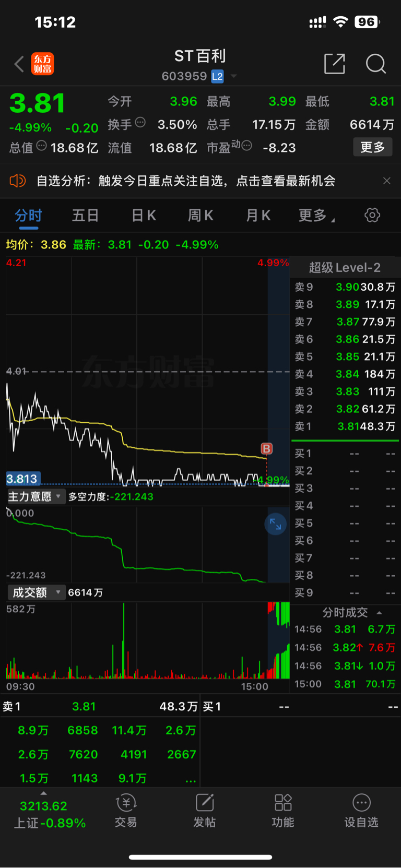
Task: Open 自选分析 notification message
Action: [186, 181]
